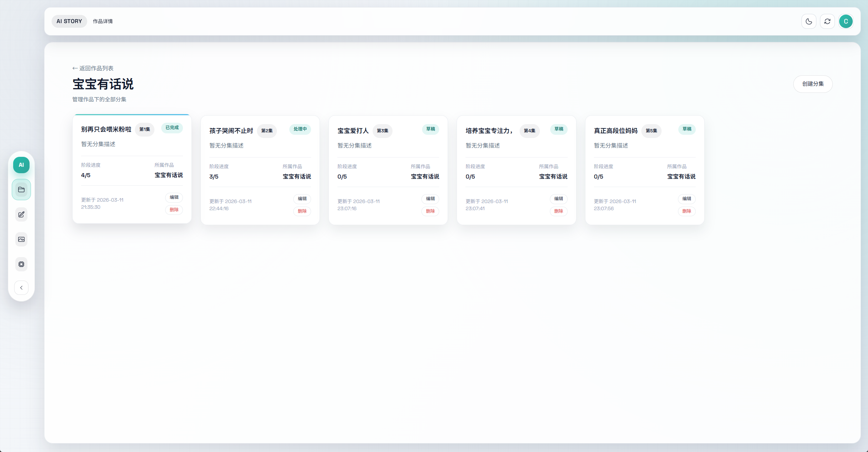Click 删除 on the 第4集 card

click(559, 211)
